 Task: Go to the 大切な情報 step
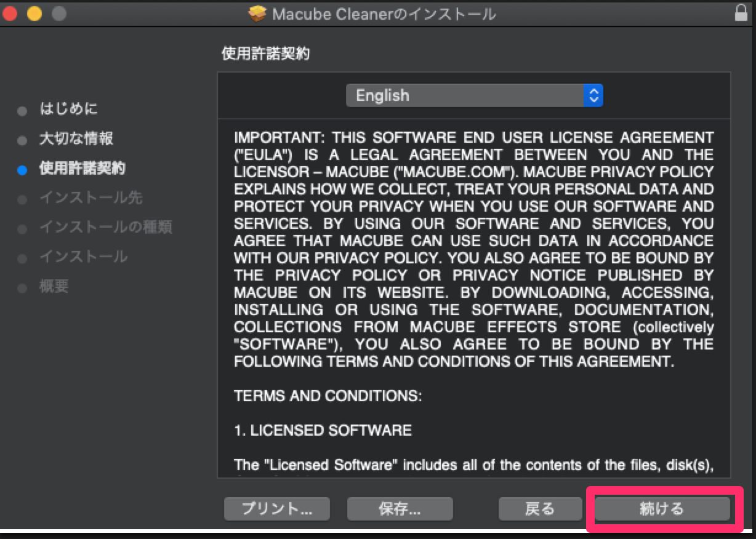76,139
